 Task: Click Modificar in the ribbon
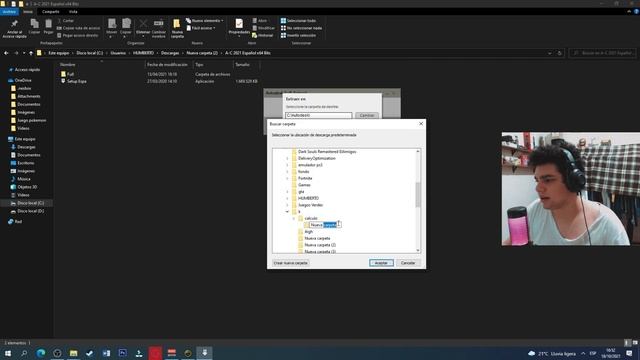point(263,28)
